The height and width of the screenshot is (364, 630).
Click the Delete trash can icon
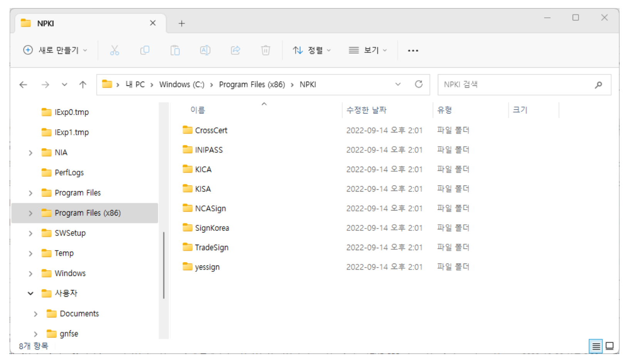point(265,50)
